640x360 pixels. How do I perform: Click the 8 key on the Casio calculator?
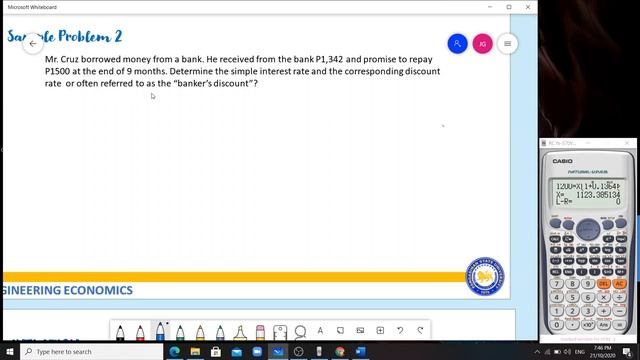(x=572, y=284)
